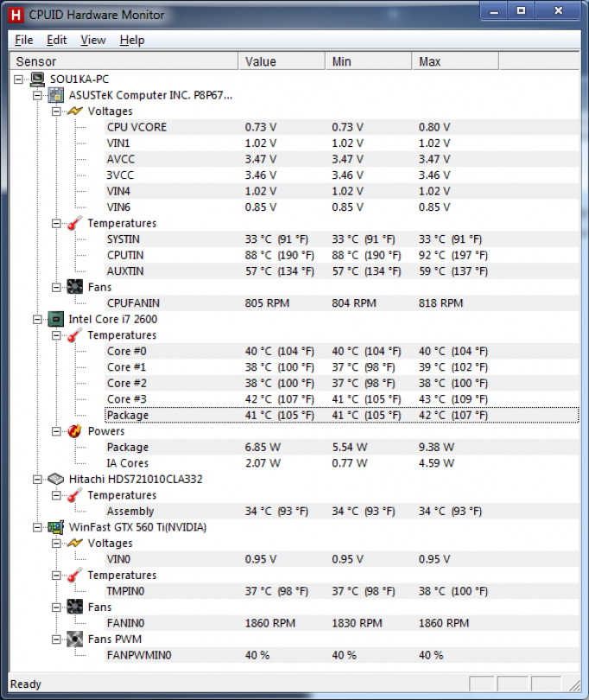The width and height of the screenshot is (589, 700).
Task: Collapse the Hitachi HDS721010CLA332 node
Action: [x=37, y=479]
